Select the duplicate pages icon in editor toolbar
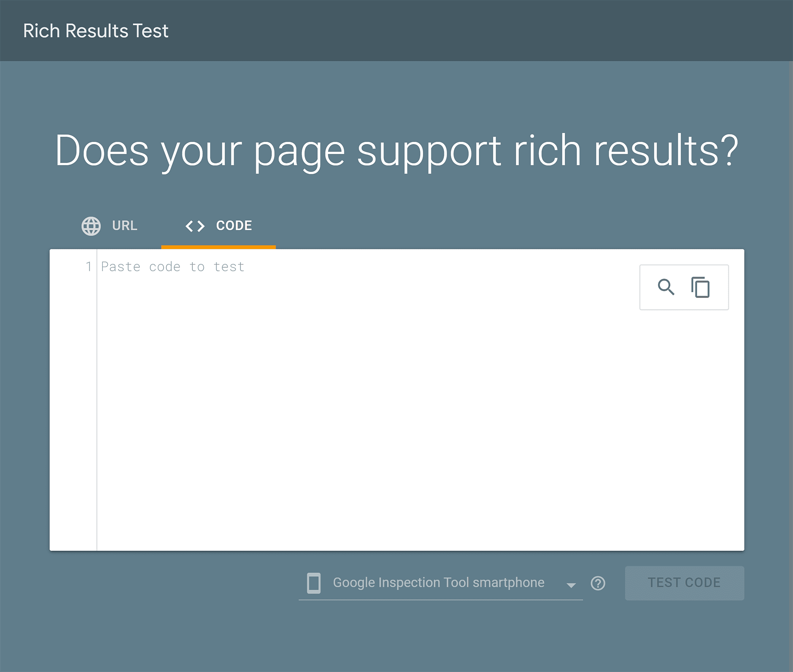The width and height of the screenshot is (793, 672). [701, 288]
